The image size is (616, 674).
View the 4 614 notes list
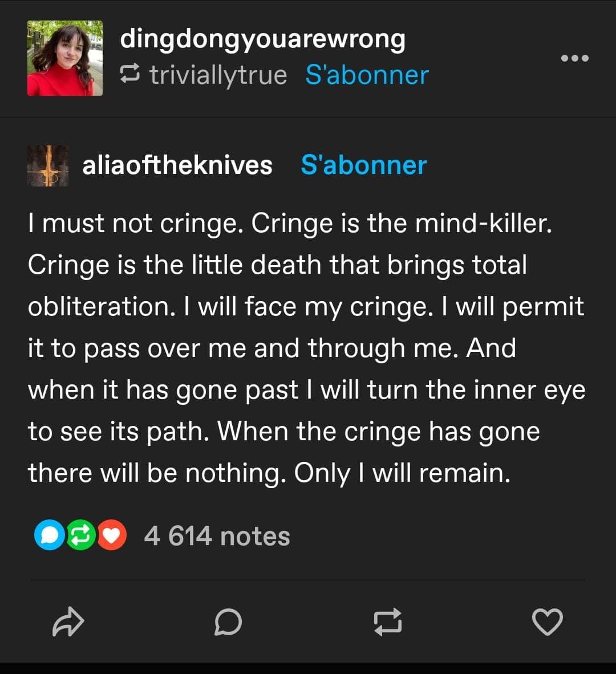point(217,536)
